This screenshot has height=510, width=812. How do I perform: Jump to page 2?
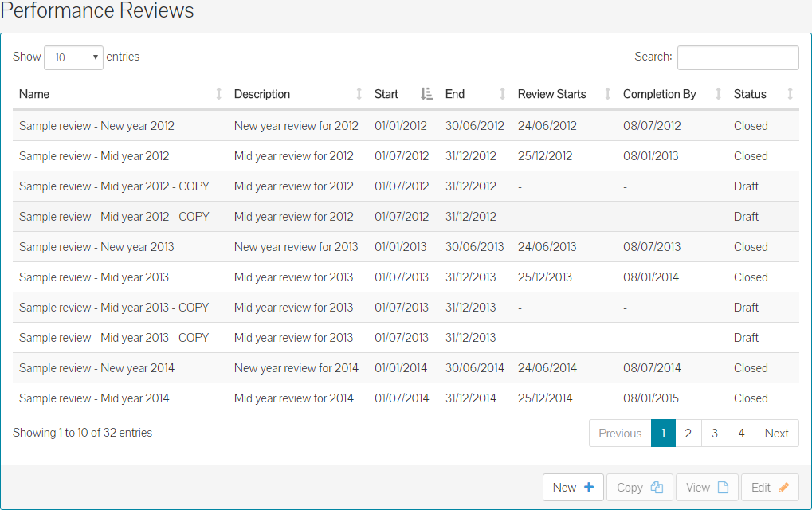tap(688, 433)
